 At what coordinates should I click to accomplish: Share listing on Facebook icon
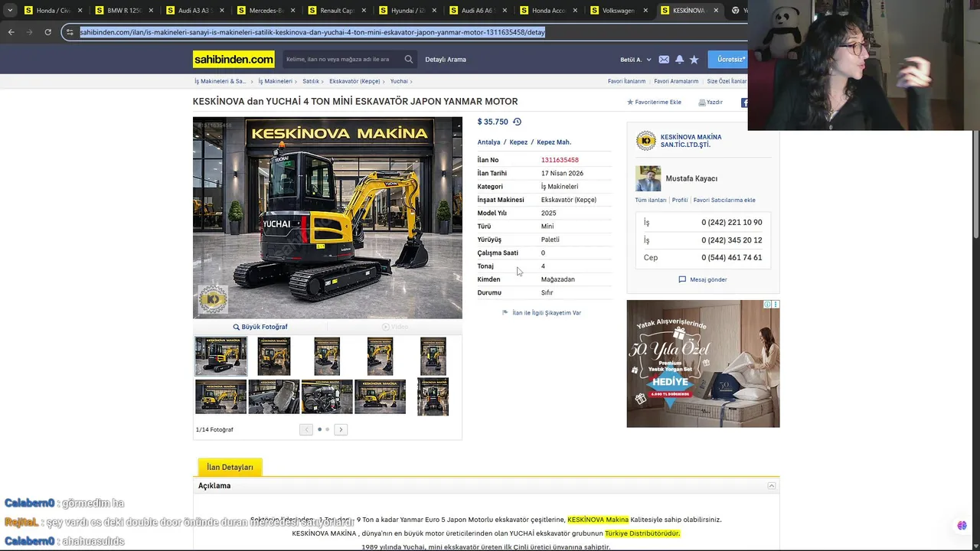click(744, 103)
